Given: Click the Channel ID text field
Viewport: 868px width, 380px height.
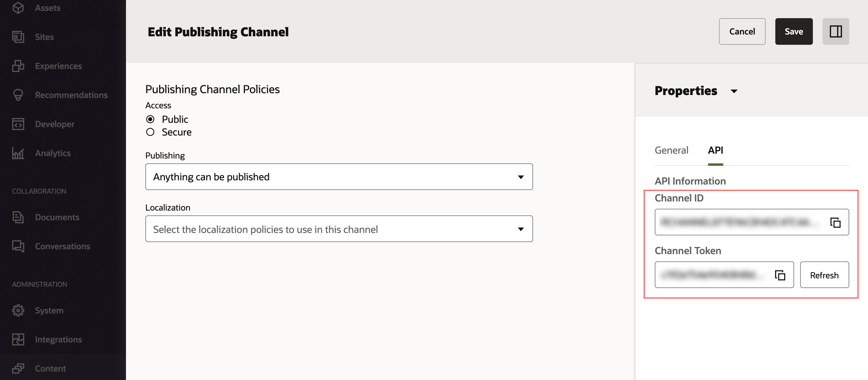Looking at the screenshot, I should click(738, 222).
